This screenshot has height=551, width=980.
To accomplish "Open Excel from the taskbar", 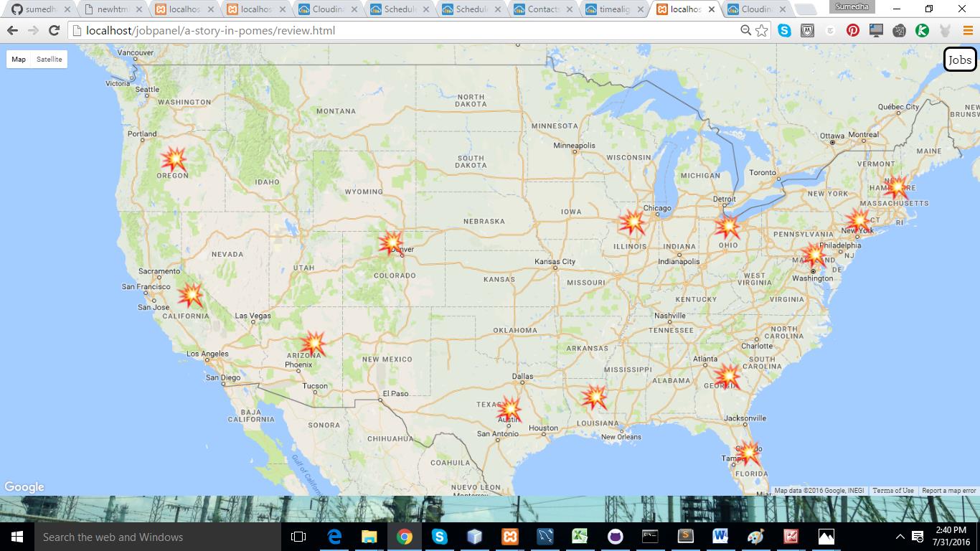I will click(x=580, y=537).
